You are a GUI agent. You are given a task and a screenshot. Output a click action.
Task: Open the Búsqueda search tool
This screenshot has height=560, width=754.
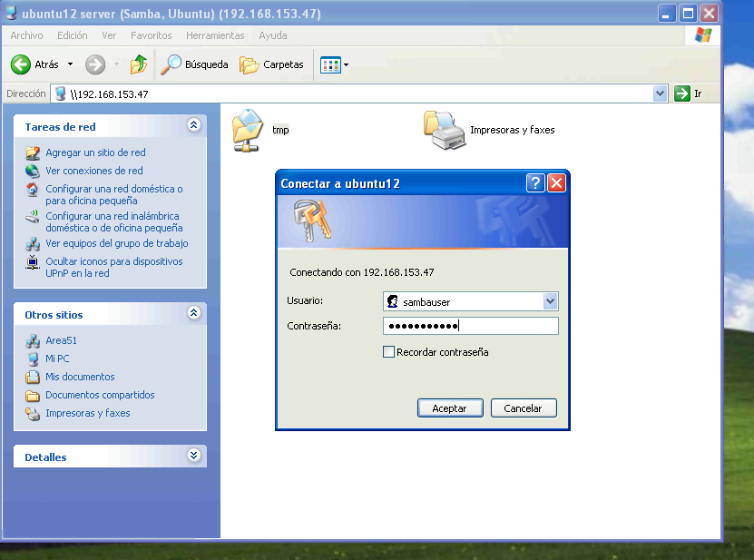(194, 64)
